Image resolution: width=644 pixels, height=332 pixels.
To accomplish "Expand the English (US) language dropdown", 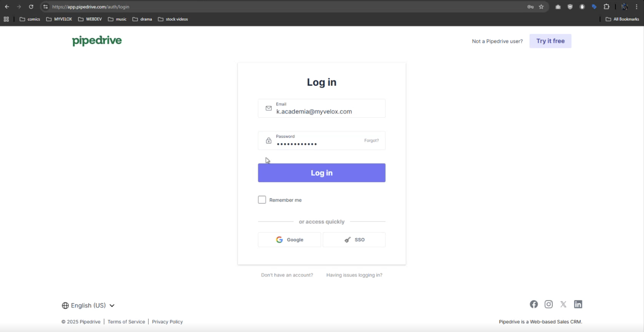I will click(88, 305).
